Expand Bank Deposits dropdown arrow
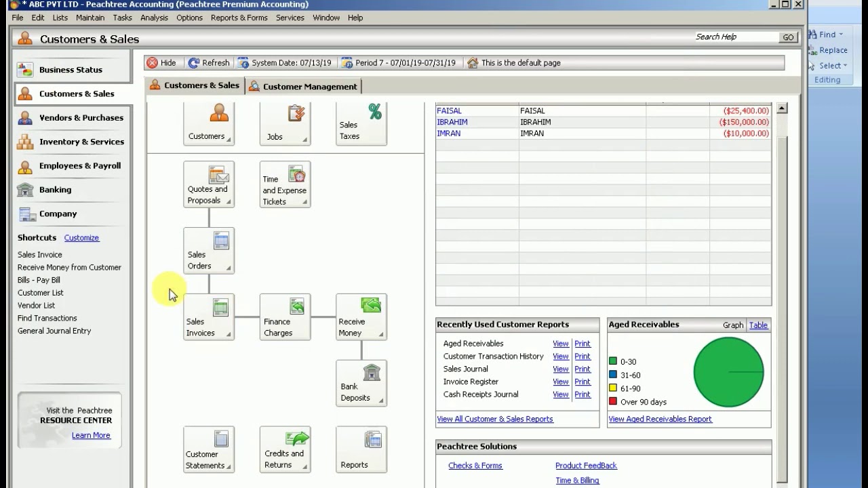This screenshot has height=488, width=868. point(381,401)
